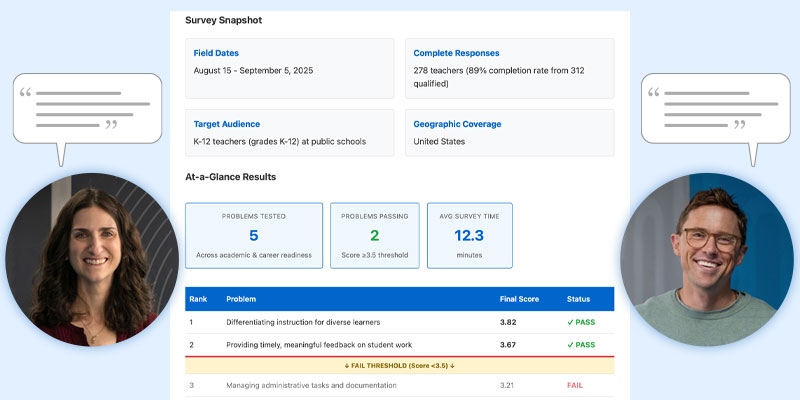Select the Problems Passing stat card

374,235
